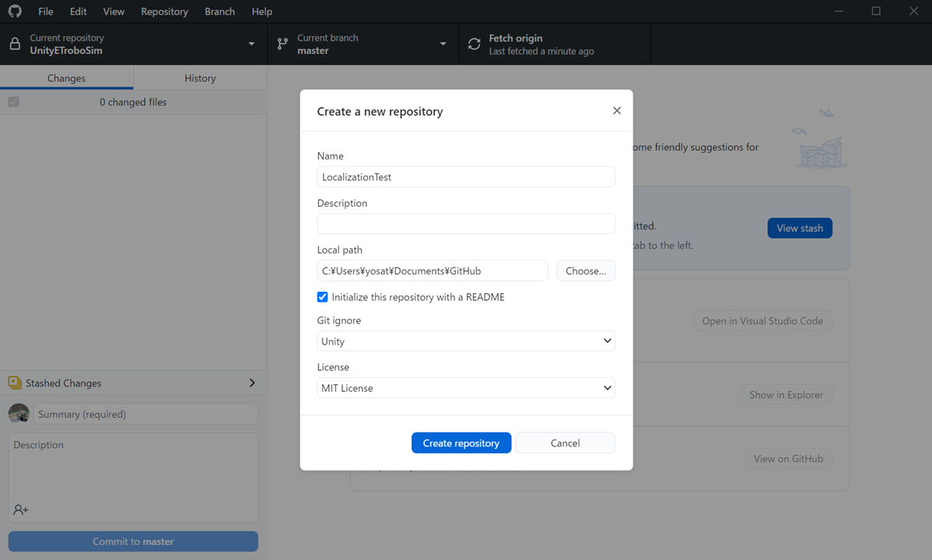Screen dimensions: 932x560
Task: Click the GitHub logo icon top-left
Action: pyautogui.click(x=17, y=11)
